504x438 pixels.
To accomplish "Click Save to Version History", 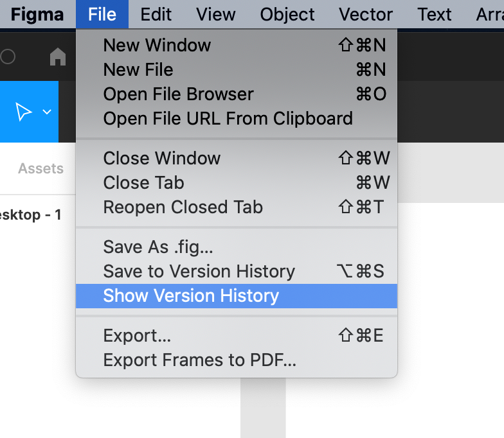I will coord(199,272).
